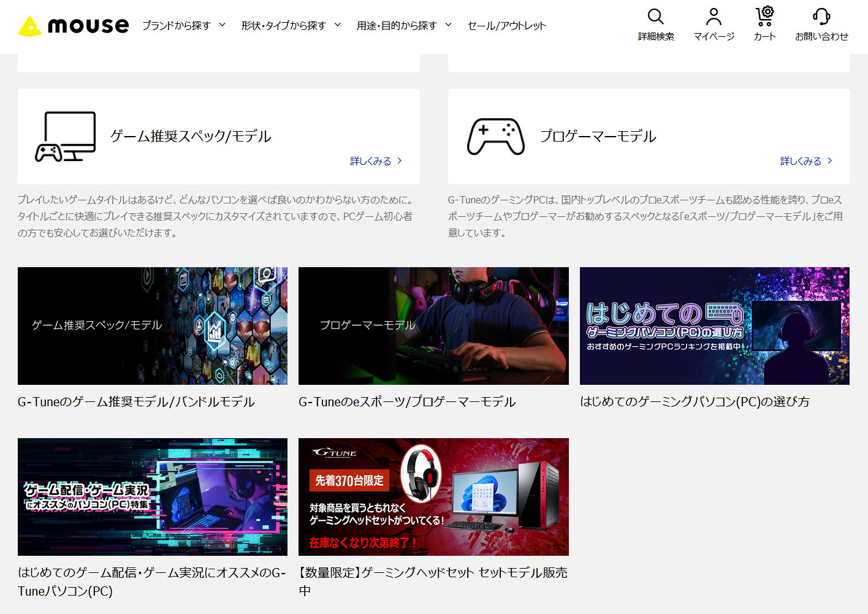Click monitor-and-gamepad icon in ゲーム推奨スペック card
868x614 pixels.
click(x=66, y=137)
